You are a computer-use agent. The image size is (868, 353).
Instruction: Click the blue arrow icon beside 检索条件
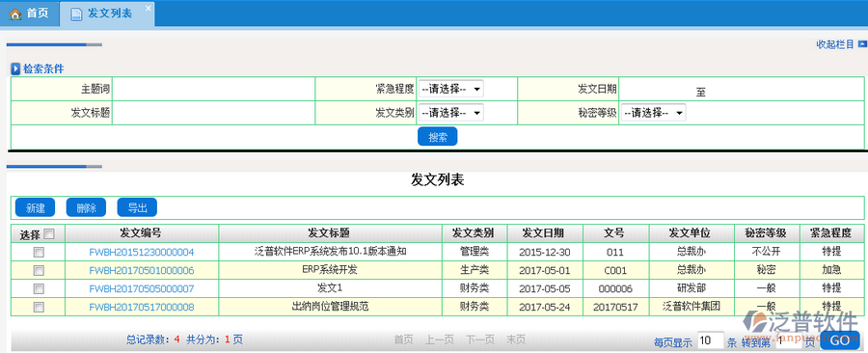click(x=16, y=69)
